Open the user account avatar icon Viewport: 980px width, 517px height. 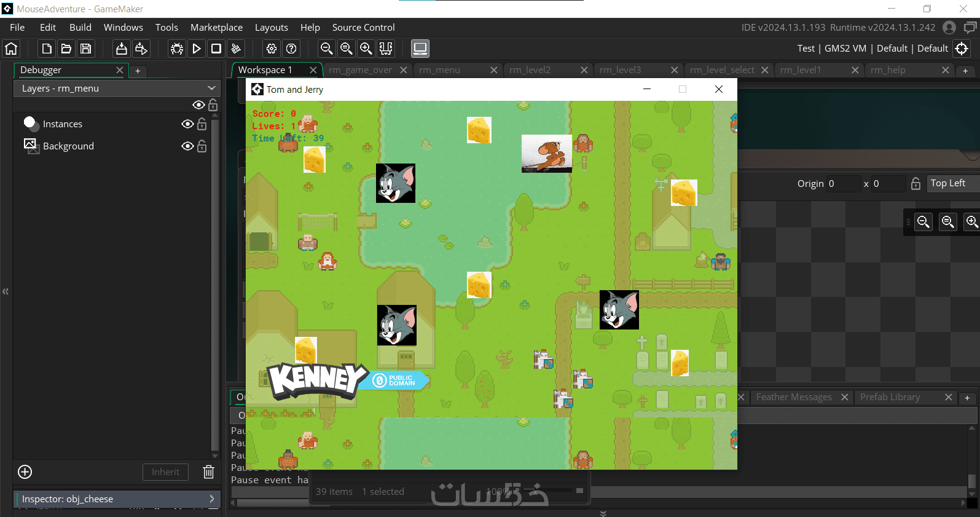point(949,28)
